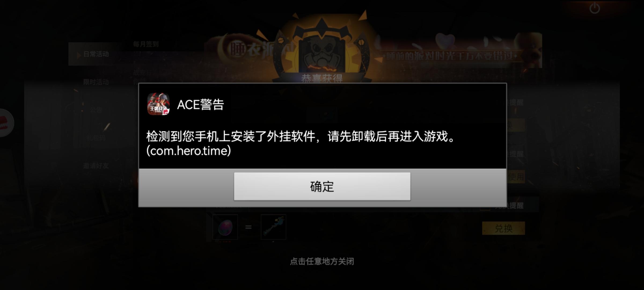Tap 点击任意地方关闭 text to dismiss

[x=322, y=261]
